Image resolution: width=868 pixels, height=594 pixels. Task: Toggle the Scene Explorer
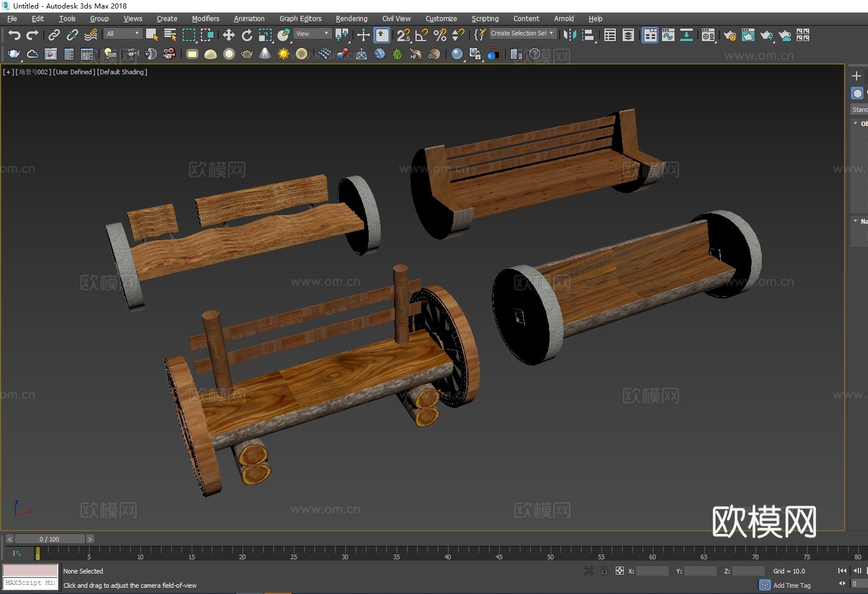click(610, 35)
